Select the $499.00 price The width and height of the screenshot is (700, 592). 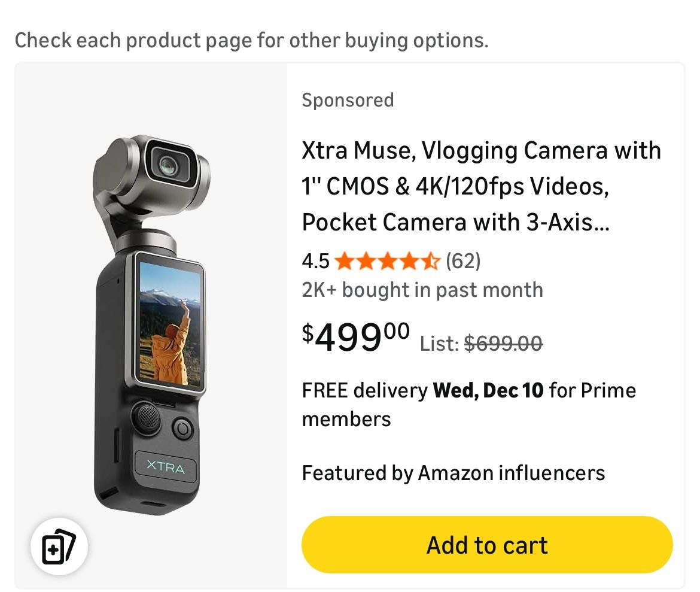click(356, 337)
